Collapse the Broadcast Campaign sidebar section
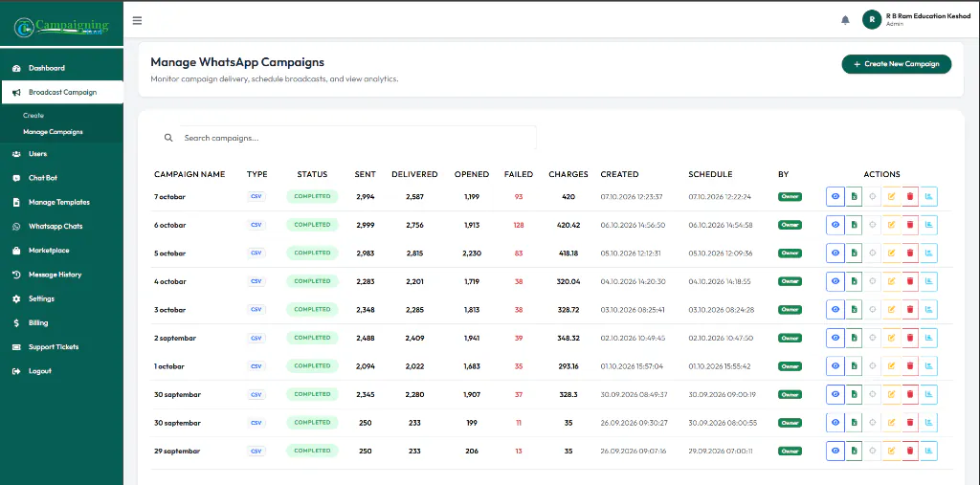 click(62, 92)
